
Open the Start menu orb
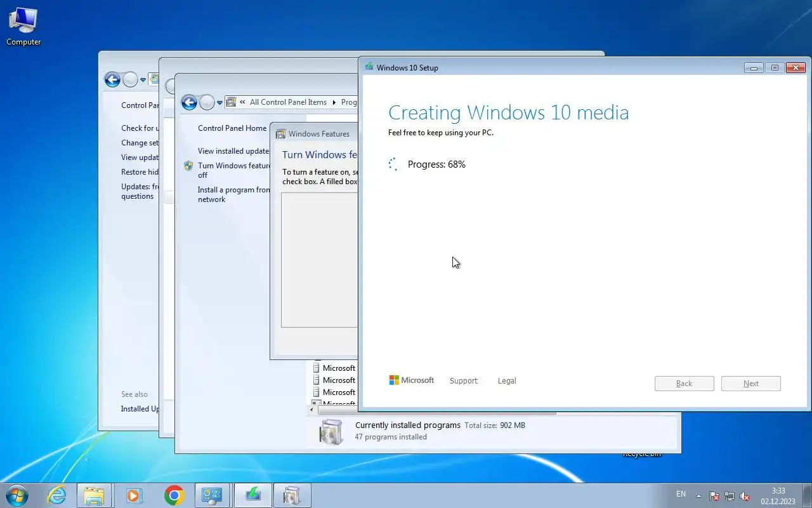click(x=17, y=495)
